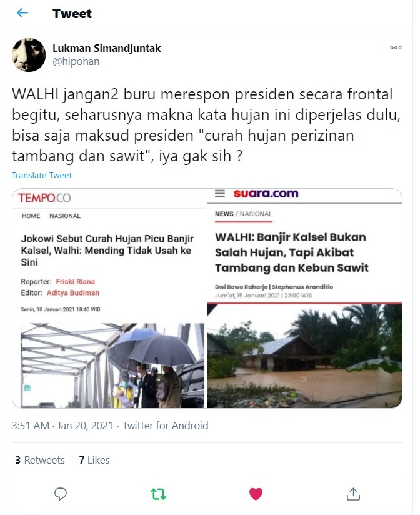Toggle the green retweet icon
Screen dimensions: 420x515
coord(158,494)
